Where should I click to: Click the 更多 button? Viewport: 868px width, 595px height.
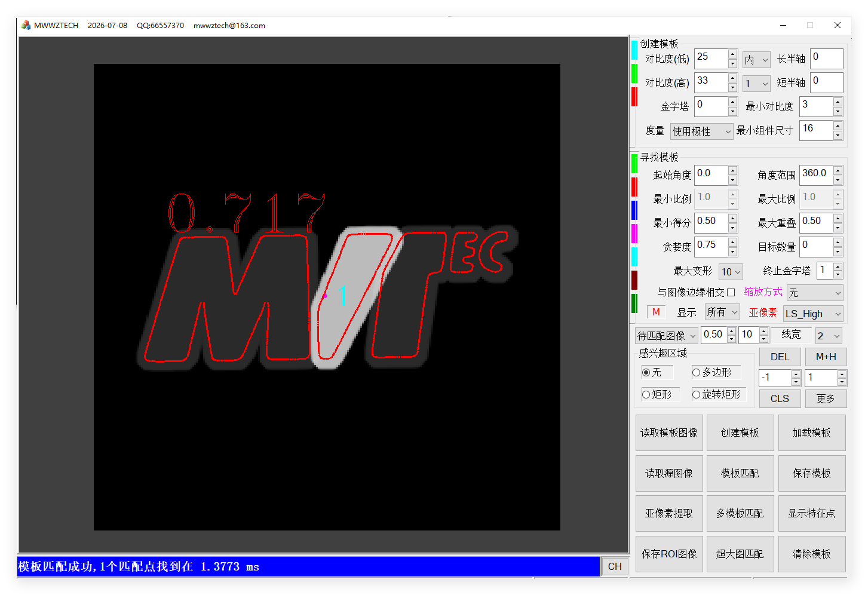coord(826,398)
